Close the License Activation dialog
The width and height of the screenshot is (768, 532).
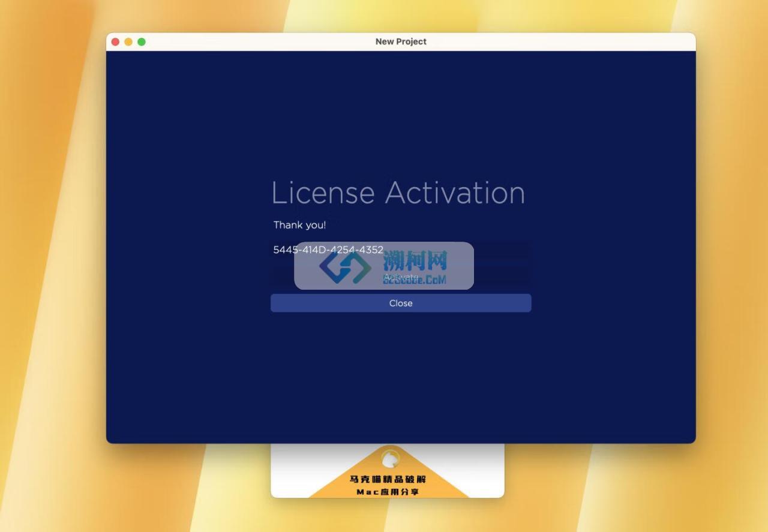pos(401,303)
